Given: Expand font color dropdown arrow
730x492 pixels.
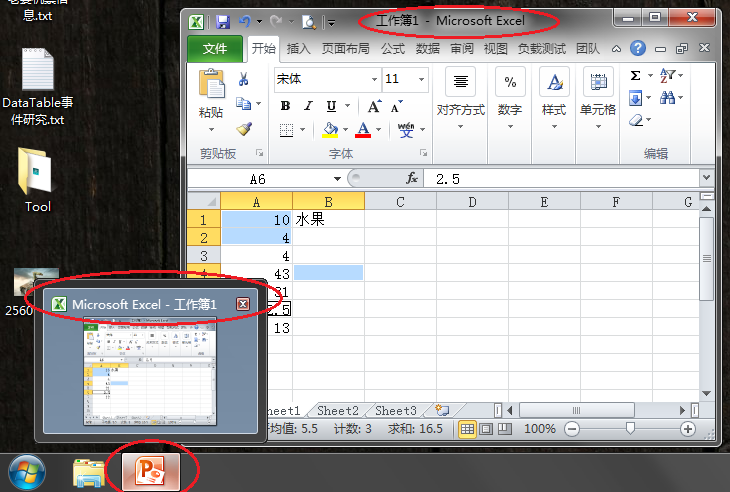Looking at the screenshot, I should point(378,130).
